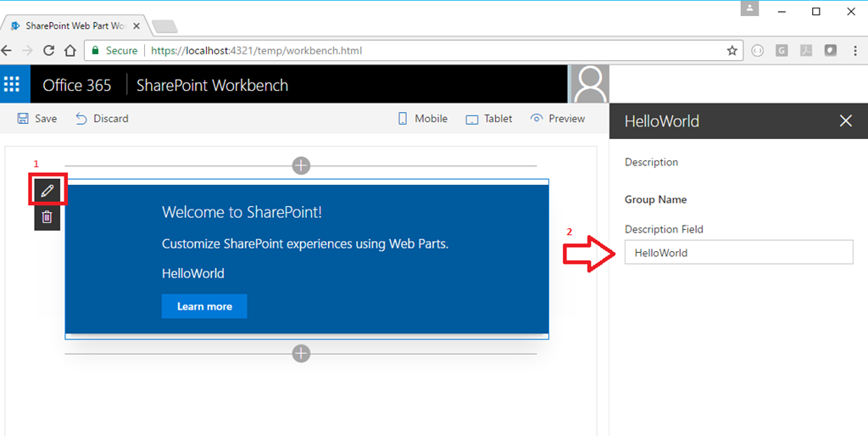Viewport: 868px width, 436px height.
Task: Click the Group Name label
Action: click(655, 199)
